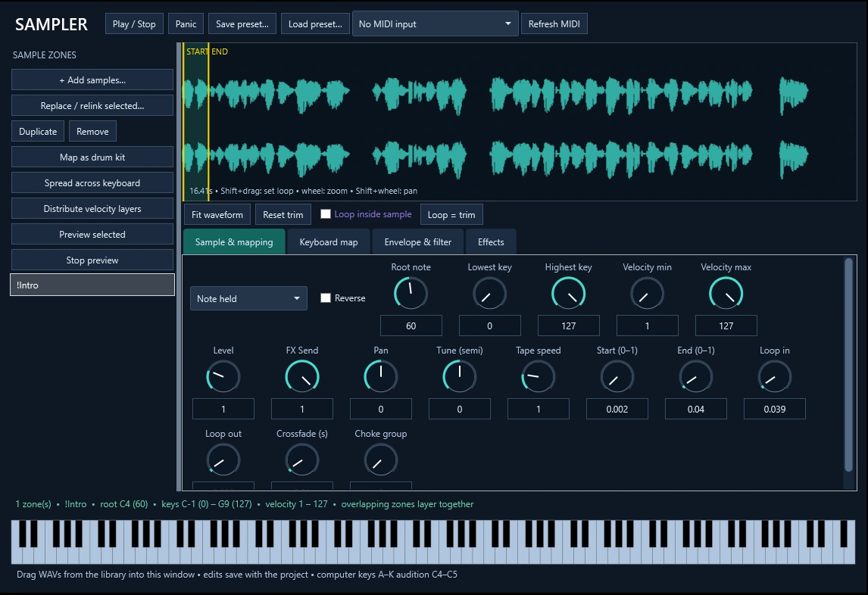The width and height of the screenshot is (868, 595).
Task: Click Spread across keyboard
Action: (92, 182)
